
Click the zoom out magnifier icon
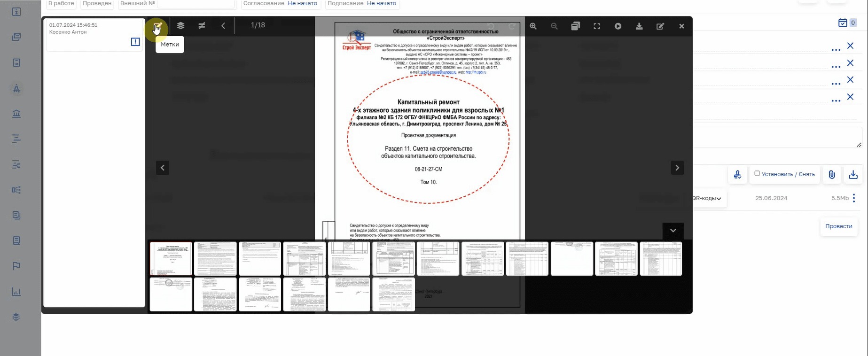click(554, 26)
